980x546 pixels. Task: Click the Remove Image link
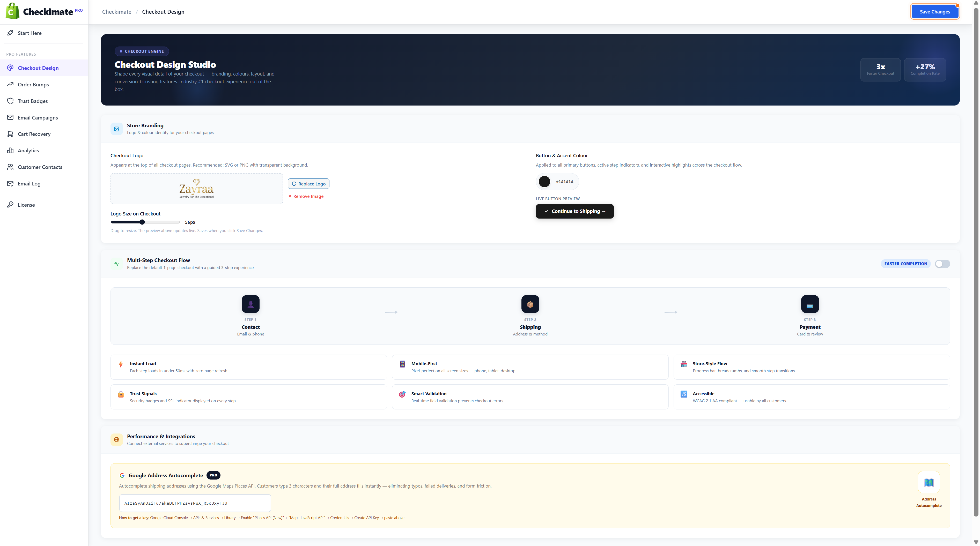pyautogui.click(x=306, y=196)
